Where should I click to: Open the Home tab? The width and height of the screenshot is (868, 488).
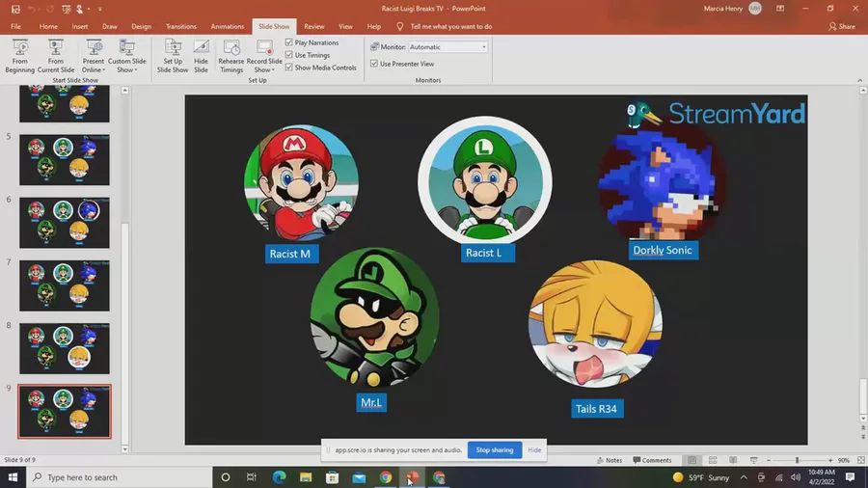pos(48,27)
